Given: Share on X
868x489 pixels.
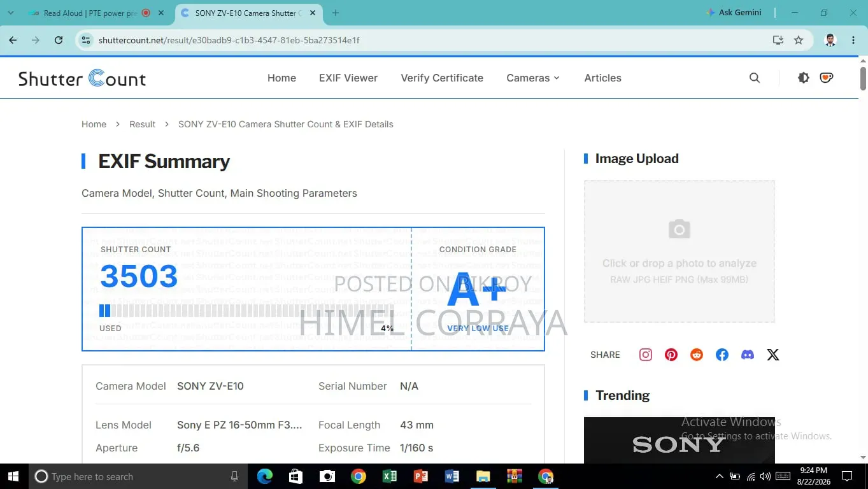Looking at the screenshot, I should click(x=773, y=355).
